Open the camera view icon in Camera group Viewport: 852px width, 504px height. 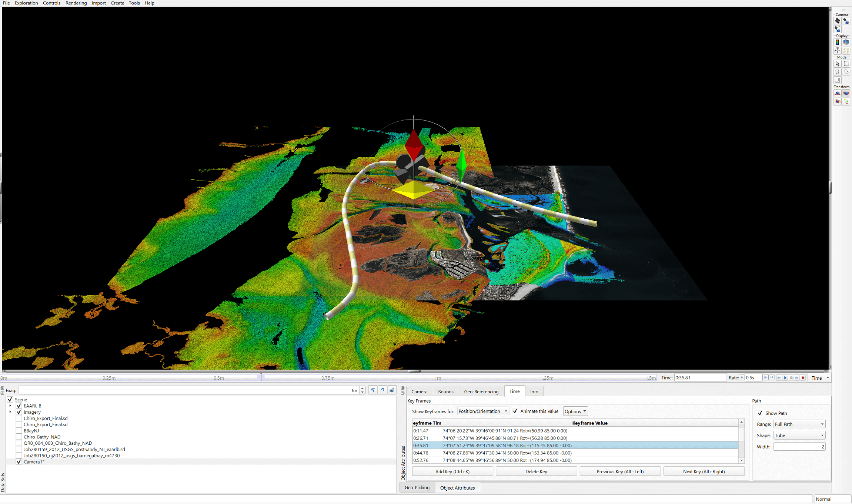coord(838,21)
